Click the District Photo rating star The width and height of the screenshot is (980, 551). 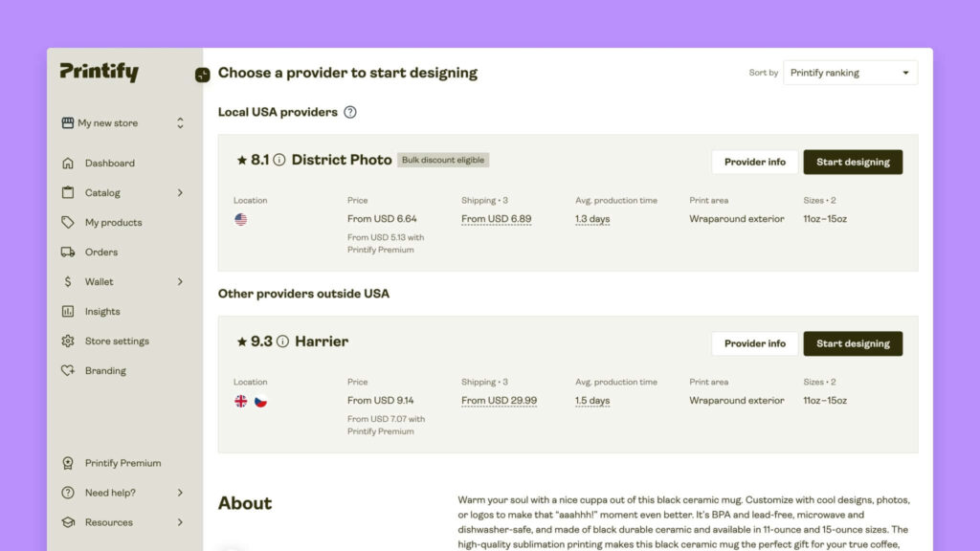coord(242,160)
